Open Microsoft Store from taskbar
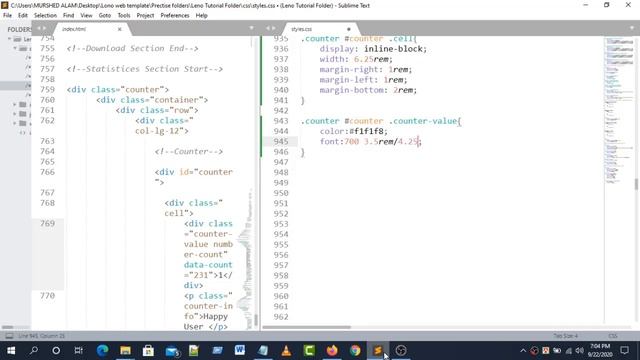The width and height of the screenshot is (640, 360). pos(148,350)
